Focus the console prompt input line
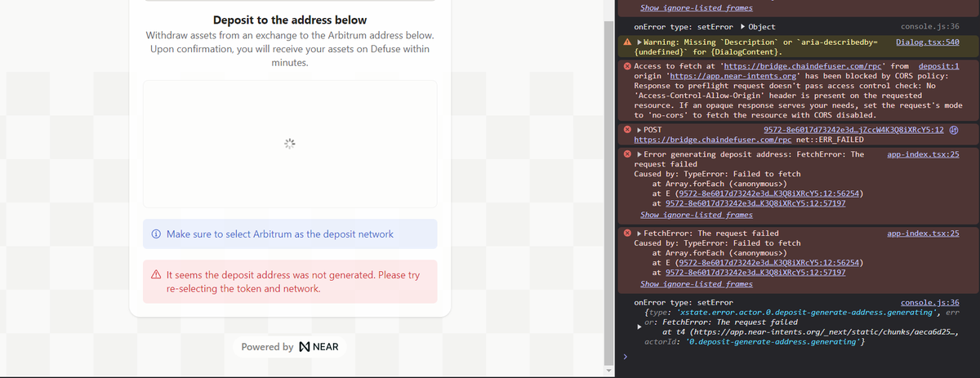Image resolution: width=980 pixels, height=378 pixels. point(804,357)
